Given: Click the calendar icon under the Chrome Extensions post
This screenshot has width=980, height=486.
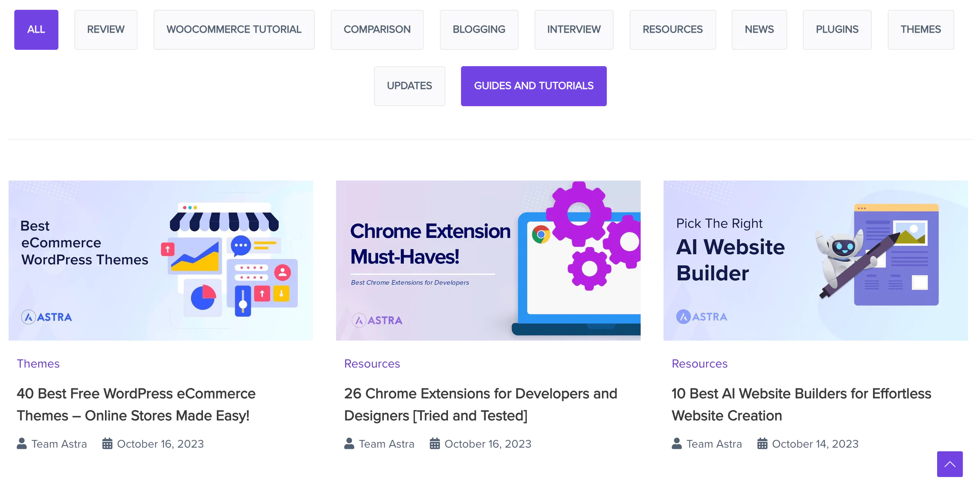Looking at the screenshot, I should coord(434,444).
